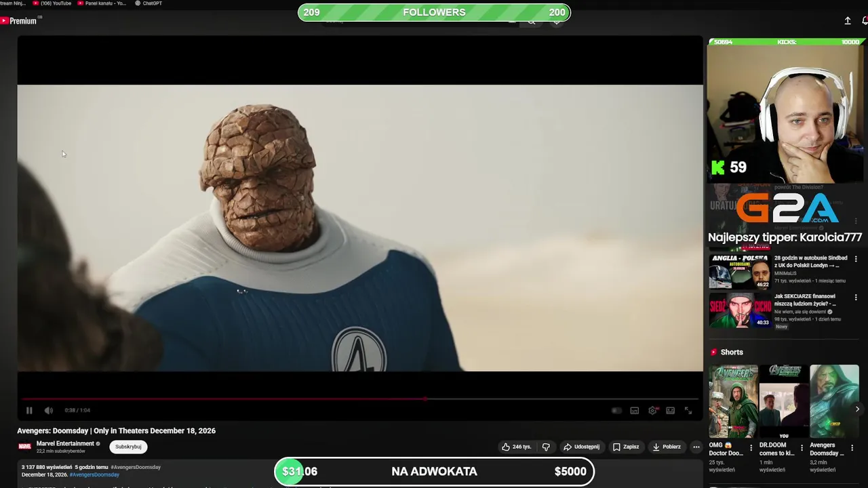The width and height of the screenshot is (868, 488).
Task: Click the "246 tys." like count
Action: (521, 447)
